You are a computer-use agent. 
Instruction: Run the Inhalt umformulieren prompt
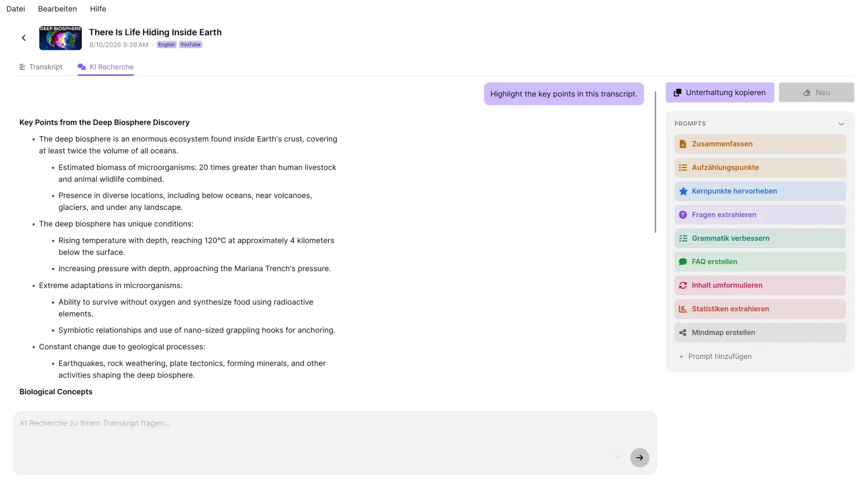point(760,285)
